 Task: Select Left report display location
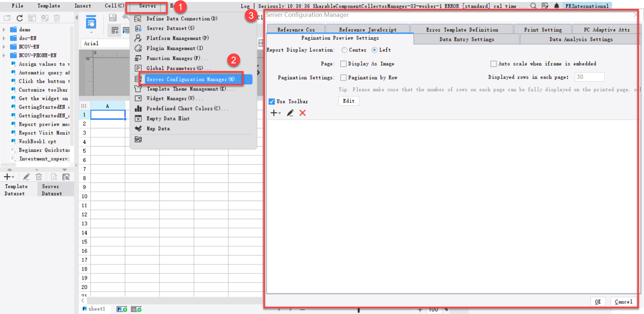(375, 50)
